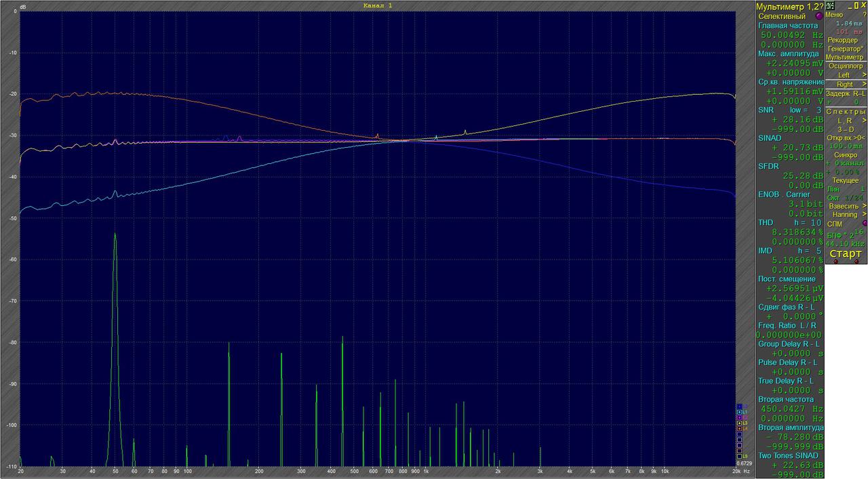The height and width of the screenshot is (479, 868).
Task: Click the Канал 1 graph title
Action: (378, 5)
